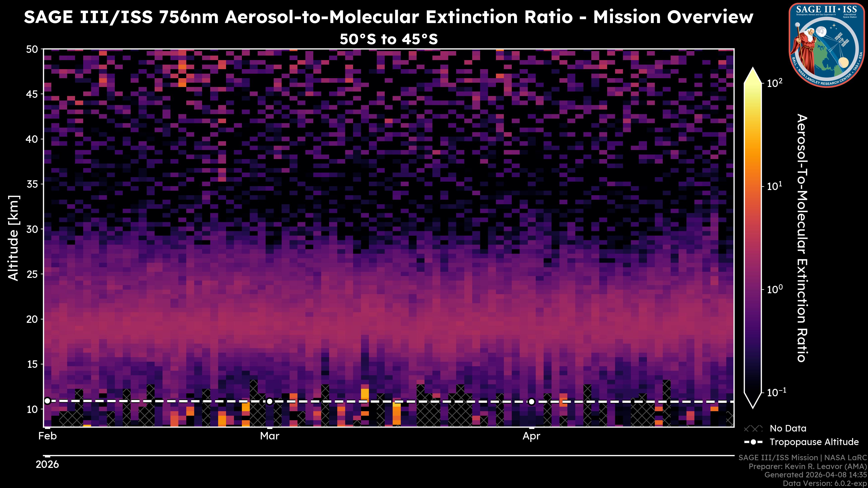868x488 pixels.
Task: Click the Mar x-axis tick label
Action: (270, 436)
